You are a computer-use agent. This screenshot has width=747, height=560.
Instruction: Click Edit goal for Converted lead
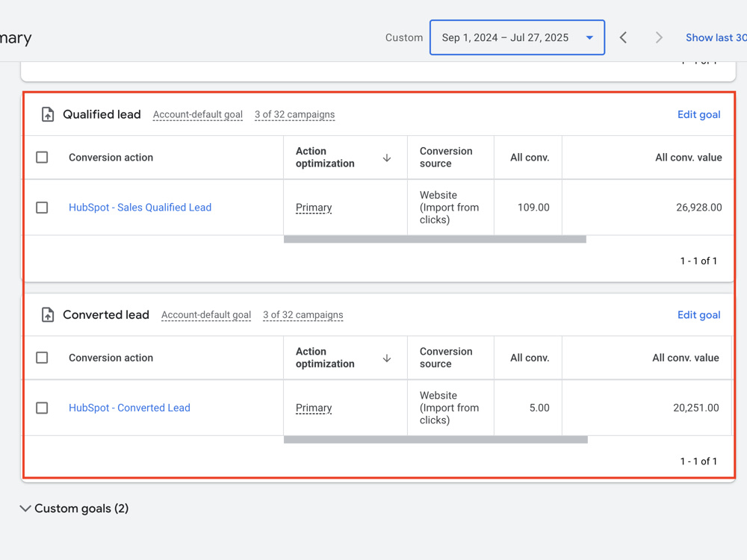point(699,315)
